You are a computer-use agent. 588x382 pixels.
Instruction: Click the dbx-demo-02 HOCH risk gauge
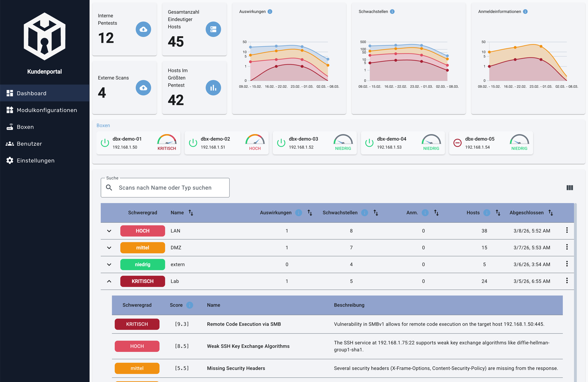pyautogui.click(x=255, y=140)
